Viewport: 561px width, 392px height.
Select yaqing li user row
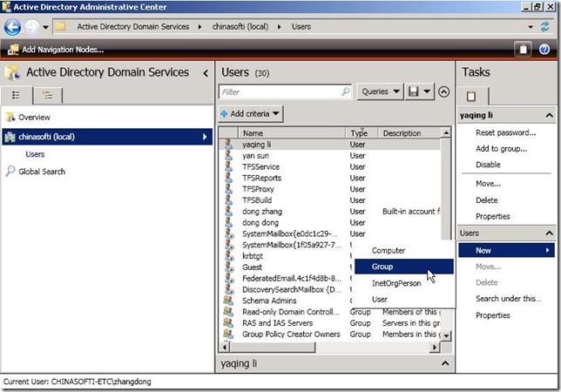pyautogui.click(x=329, y=145)
